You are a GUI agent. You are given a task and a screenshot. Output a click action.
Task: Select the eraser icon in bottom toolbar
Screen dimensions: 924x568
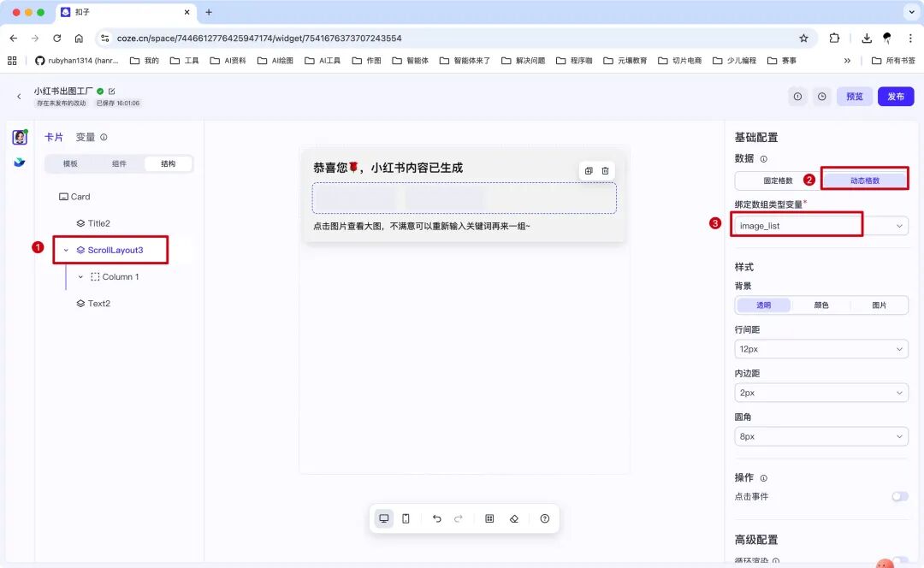pyautogui.click(x=516, y=518)
